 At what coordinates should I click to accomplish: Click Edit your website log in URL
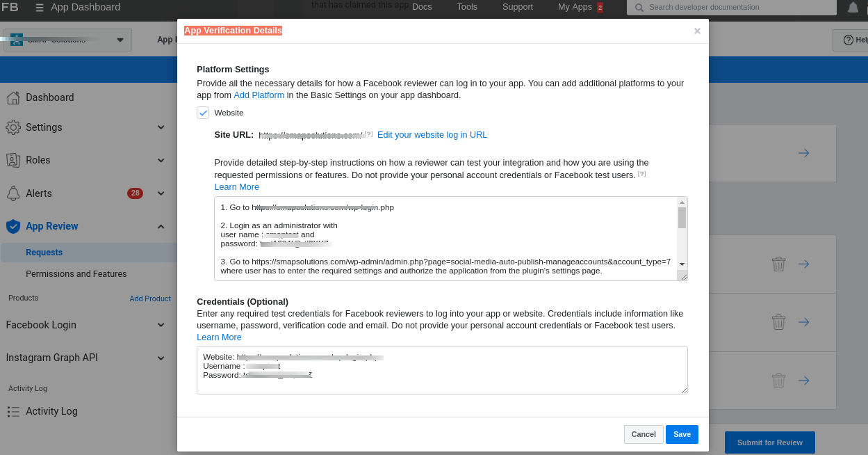[432, 135]
